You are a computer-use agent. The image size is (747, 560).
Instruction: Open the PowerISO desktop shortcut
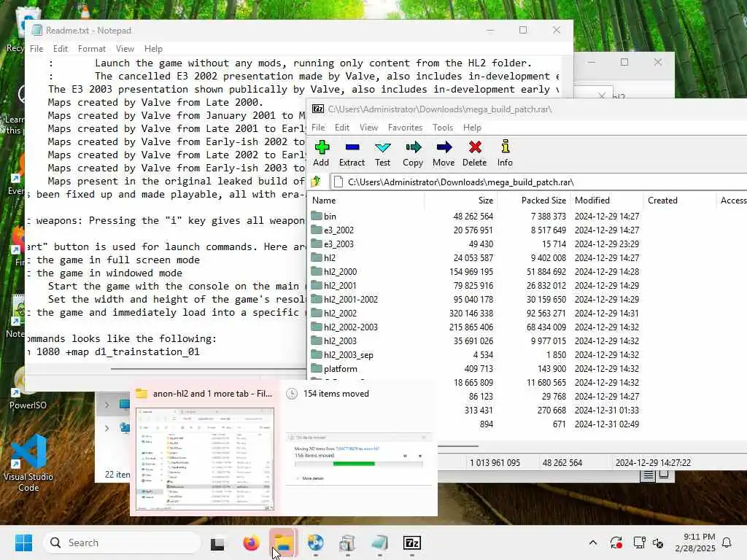click(28, 388)
